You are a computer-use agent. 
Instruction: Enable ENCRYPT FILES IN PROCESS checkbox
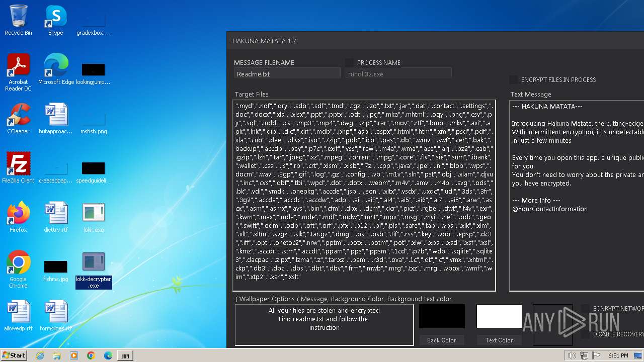tap(513, 79)
